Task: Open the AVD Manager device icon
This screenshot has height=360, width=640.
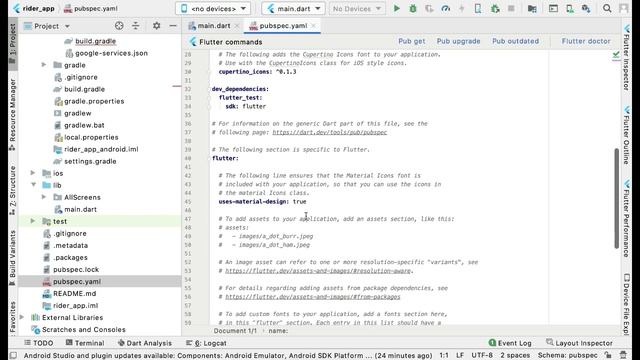Action: coord(570,9)
